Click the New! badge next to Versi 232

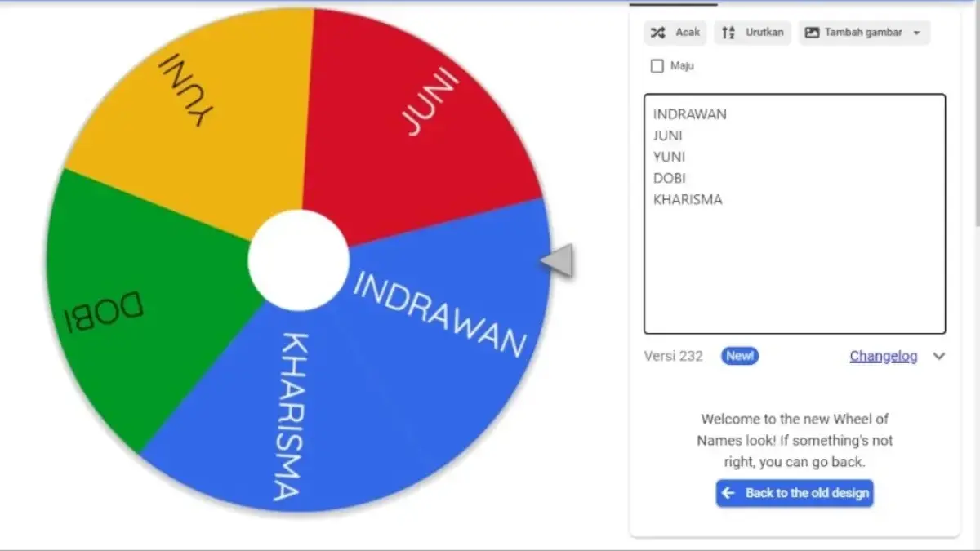click(x=740, y=356)
